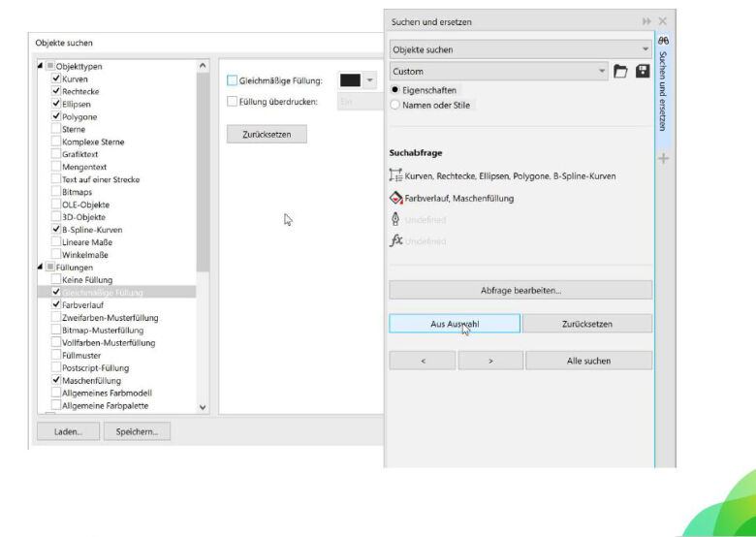Click the binoculars icon on the docker tab
The width and height of the screenshot is (756, 537).
point(663,42)
